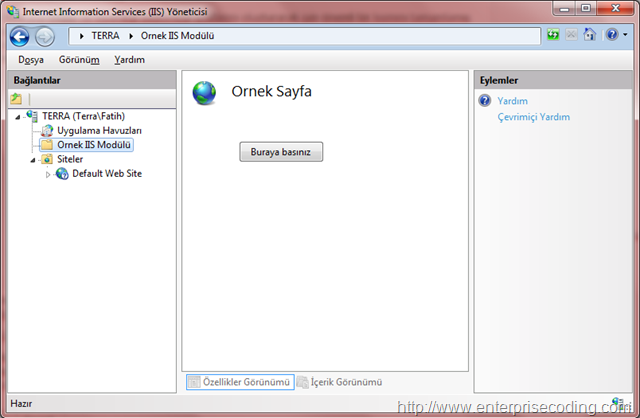Viewport: 640px width, 418px height.
Task: Open the Çevrimiçi Yardım link
Action: (533, 117)
